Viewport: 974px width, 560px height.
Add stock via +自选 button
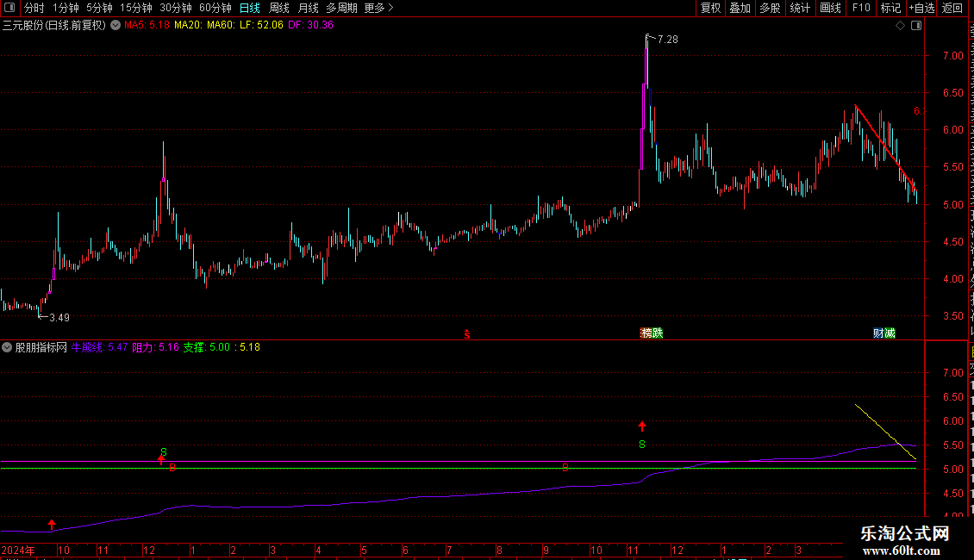coord(921,8)
